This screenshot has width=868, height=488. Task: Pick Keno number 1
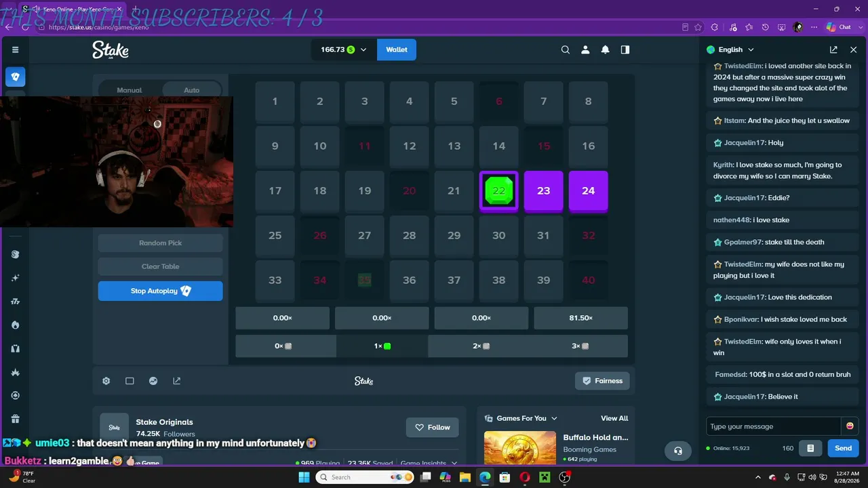pos(275,102)
